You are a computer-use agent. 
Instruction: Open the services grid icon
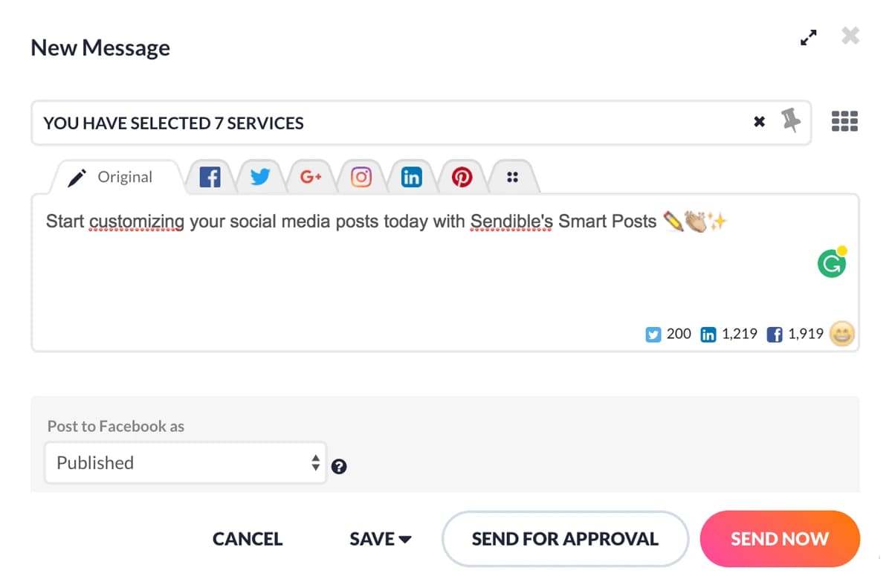[x=844, y=121]
